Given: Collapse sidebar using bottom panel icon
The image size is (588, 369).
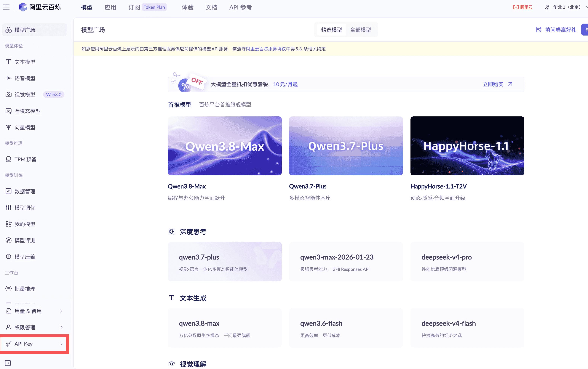Looking at the screenshot, I should tap(8, 363).
